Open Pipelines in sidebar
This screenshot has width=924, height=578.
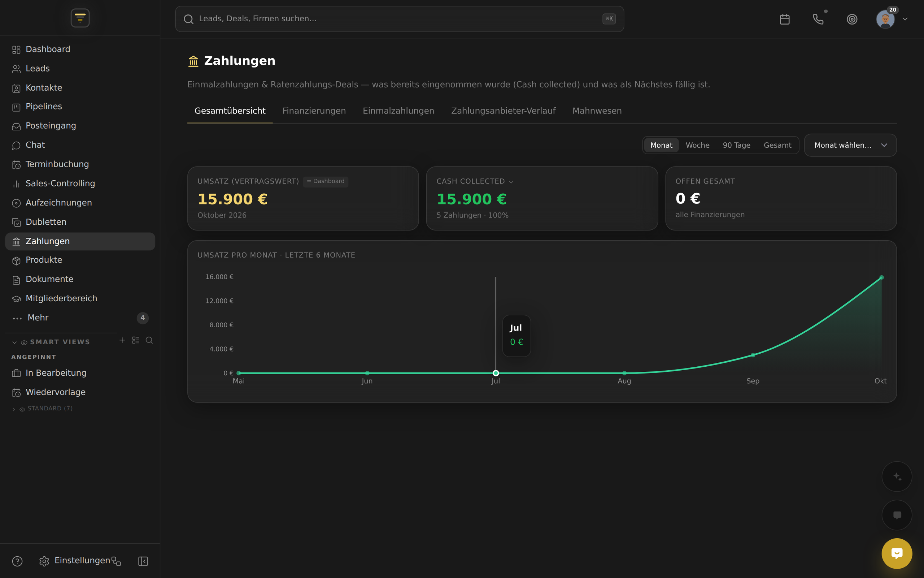pos(80,107)
